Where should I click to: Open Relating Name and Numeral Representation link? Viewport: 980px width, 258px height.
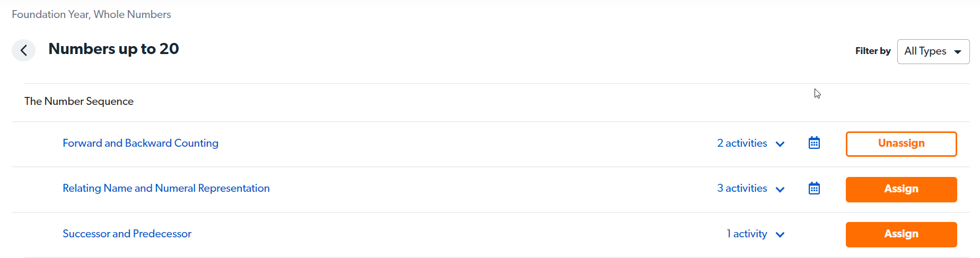[166, 188]
